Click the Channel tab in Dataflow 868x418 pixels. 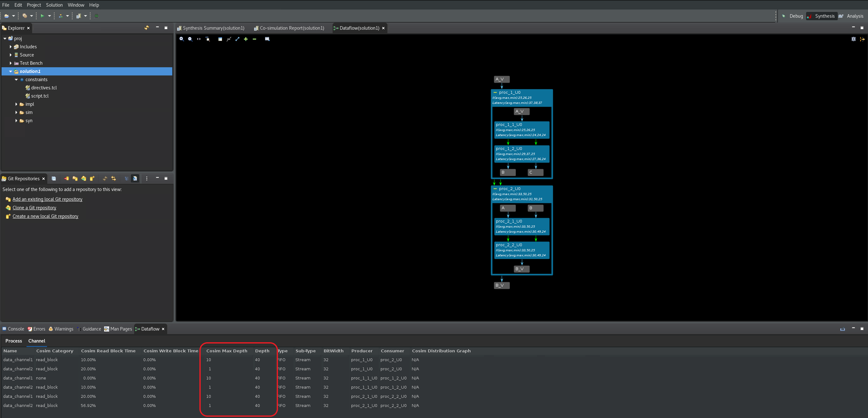(x=37, y=340)
